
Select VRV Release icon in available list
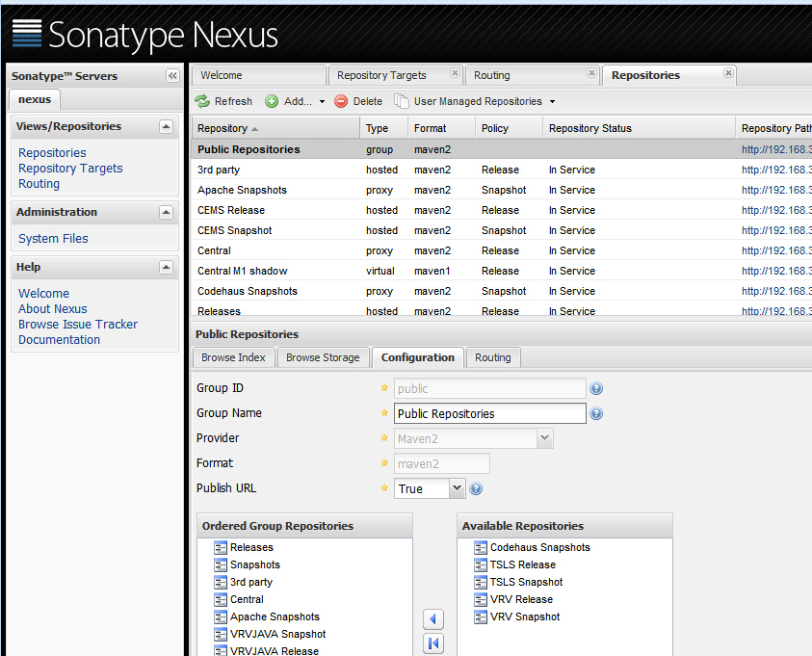pos(481,599)
